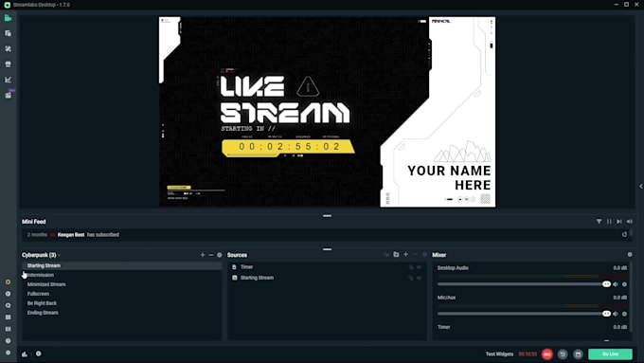Add a source folder in Sources panel
The image size is (644, 363).
396,254
